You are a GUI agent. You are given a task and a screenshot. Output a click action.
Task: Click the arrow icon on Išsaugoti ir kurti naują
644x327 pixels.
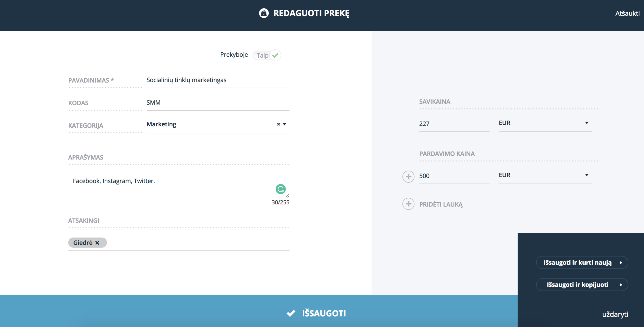click(x=621, y=263)
